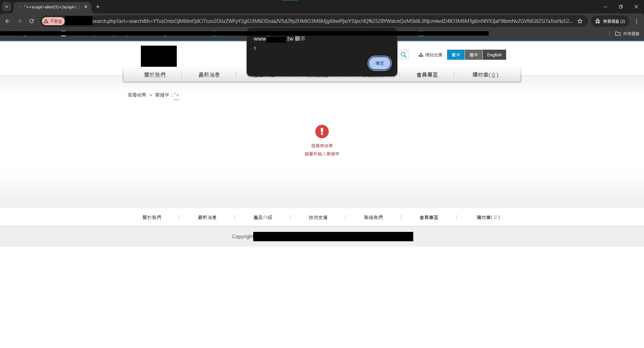Open 技術支援 in footer navigation
The height and width of the screenshot is (348, 644).
tap(318, 217)
